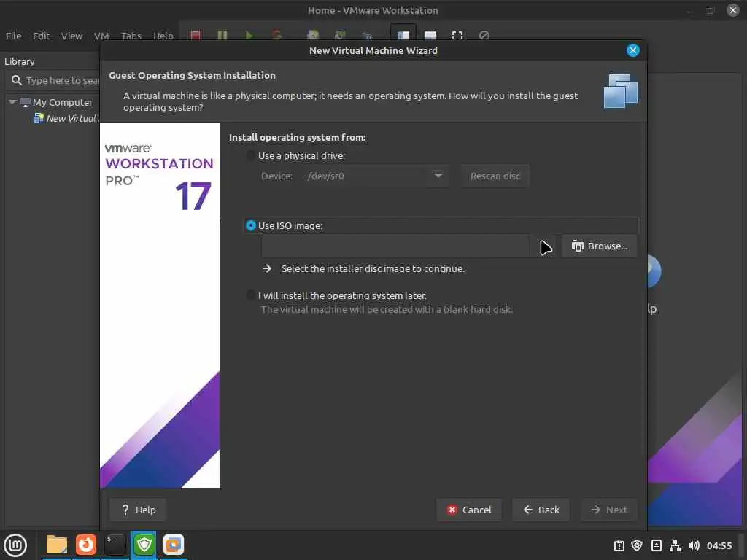This screenshot has width=747, height=560.
Task: Click the red Power Off toolbar icon
Action: (x=196, y=35)
